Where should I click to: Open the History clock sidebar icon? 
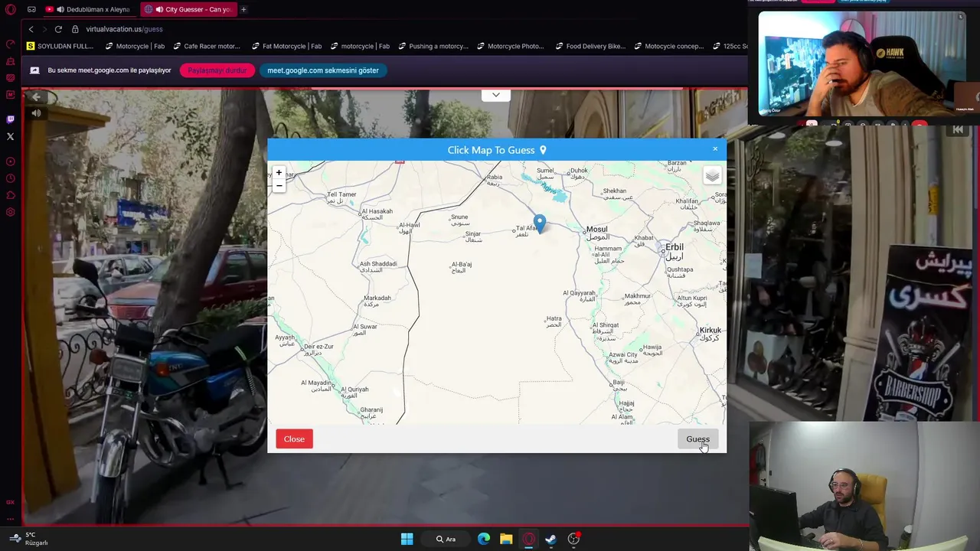(x=10, y=178)
